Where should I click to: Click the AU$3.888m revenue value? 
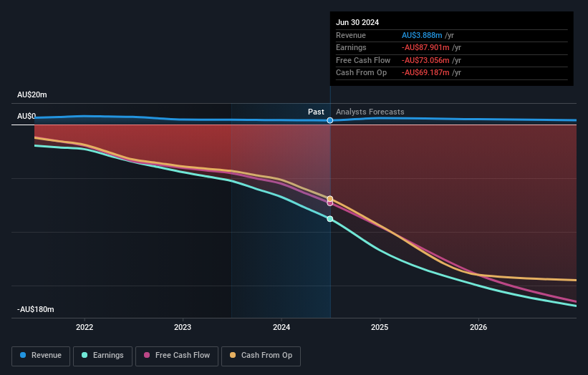422,35
